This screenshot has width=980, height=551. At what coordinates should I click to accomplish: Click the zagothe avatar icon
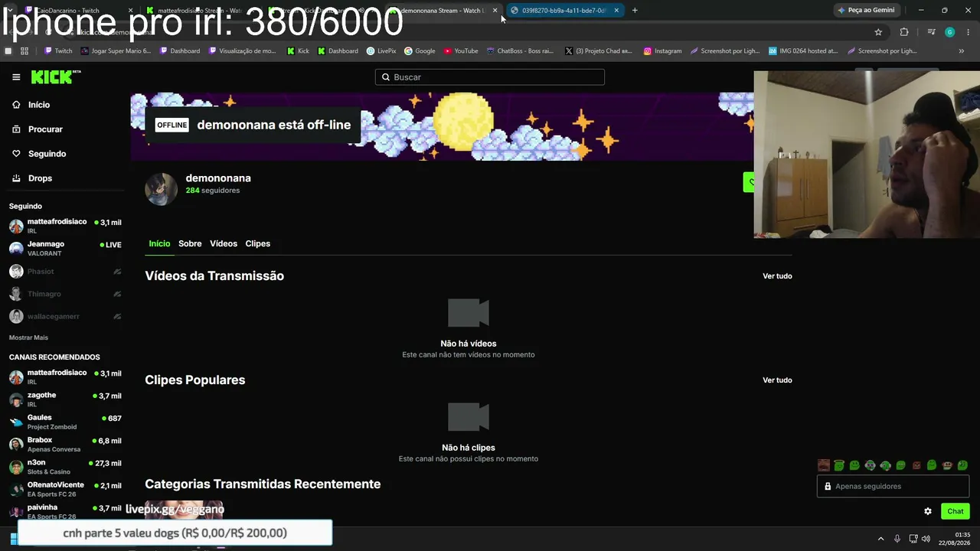[x=16, y=399]
